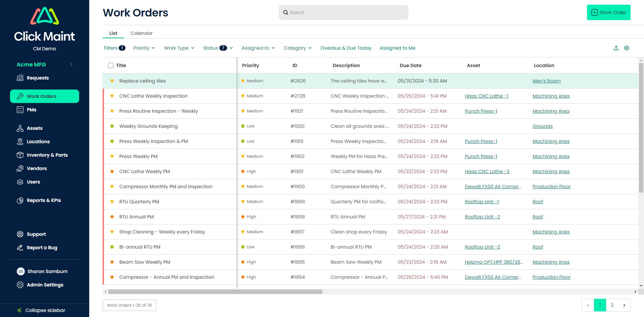Open Admin Settings gear
The image size is (644, 317).
pyautogui.click(x=20, y=285)
